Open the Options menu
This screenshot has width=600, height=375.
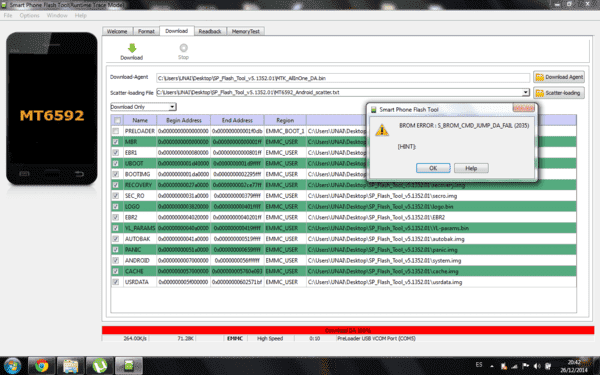29,15
